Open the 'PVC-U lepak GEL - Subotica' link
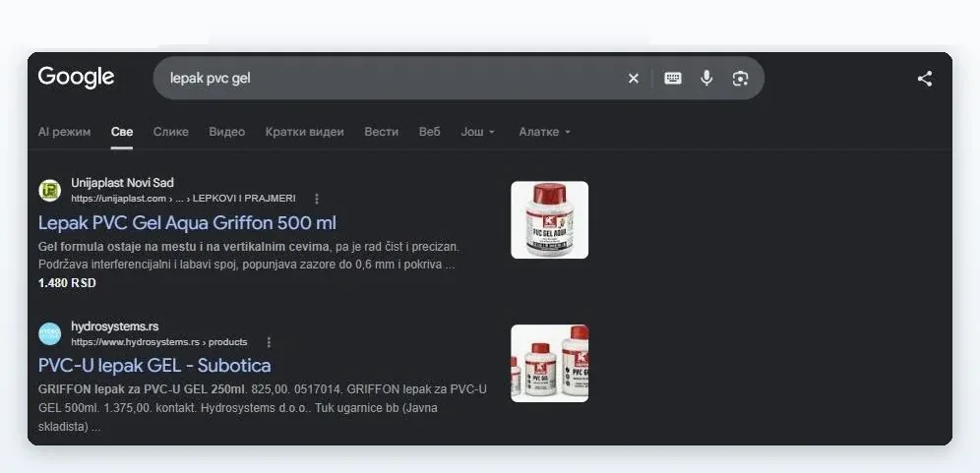Viewport: 980px width, 473px height. click(x=154, y=366)
